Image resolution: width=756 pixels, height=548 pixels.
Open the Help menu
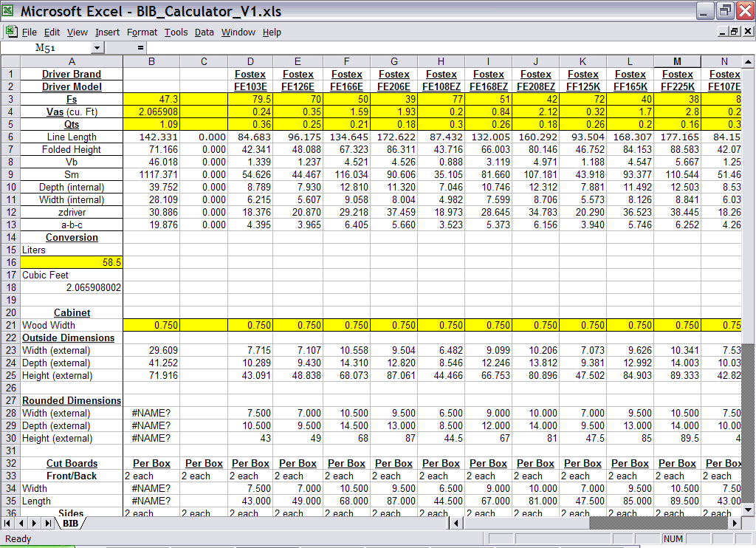point(272,32)
